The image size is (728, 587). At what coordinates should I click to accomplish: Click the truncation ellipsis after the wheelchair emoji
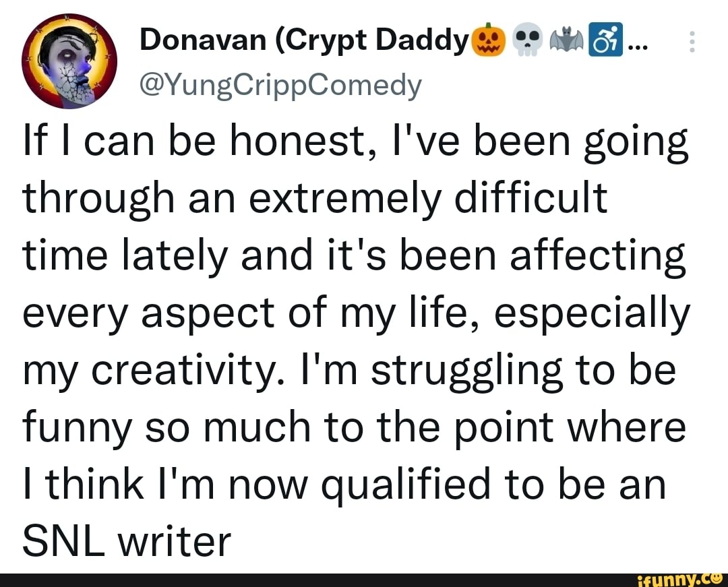pyautogui.click(x=636, y=46)
